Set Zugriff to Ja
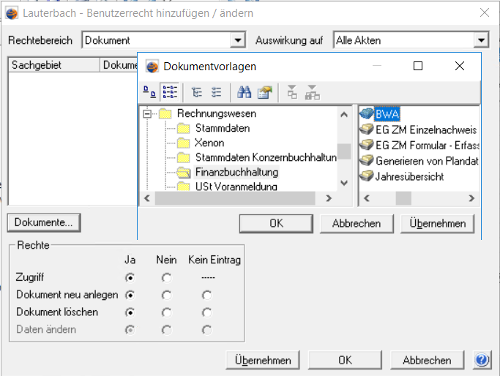 point(130,277)
